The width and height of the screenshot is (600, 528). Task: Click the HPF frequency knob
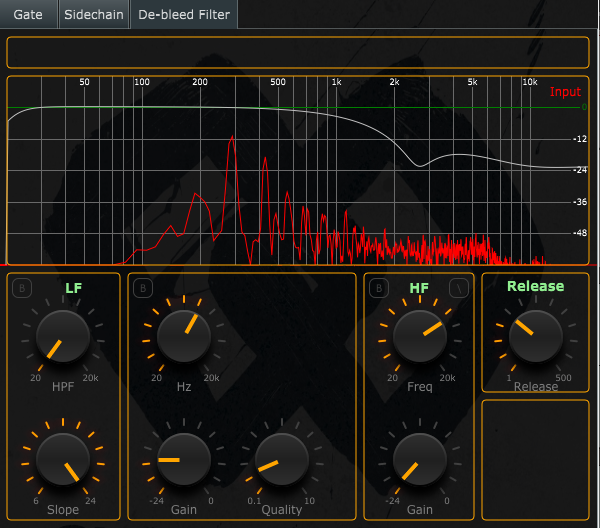(x=62, y=336)
